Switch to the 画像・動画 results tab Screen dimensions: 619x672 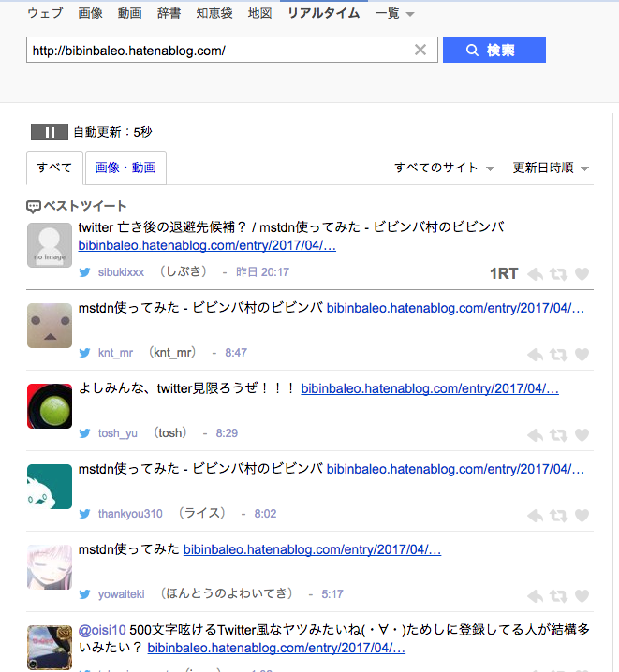[x=125, y=168]
